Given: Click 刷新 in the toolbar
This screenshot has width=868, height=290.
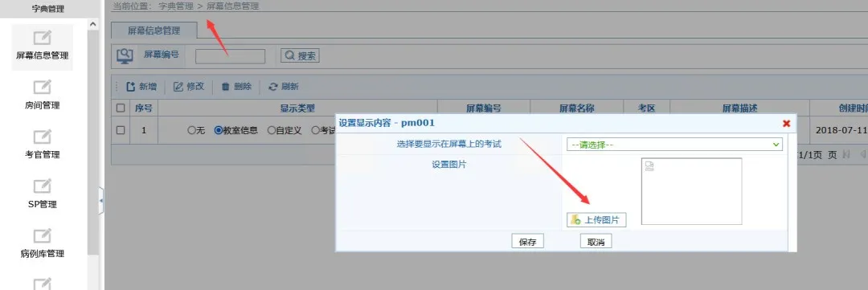Looking at the screenshot, I should 284,86.
